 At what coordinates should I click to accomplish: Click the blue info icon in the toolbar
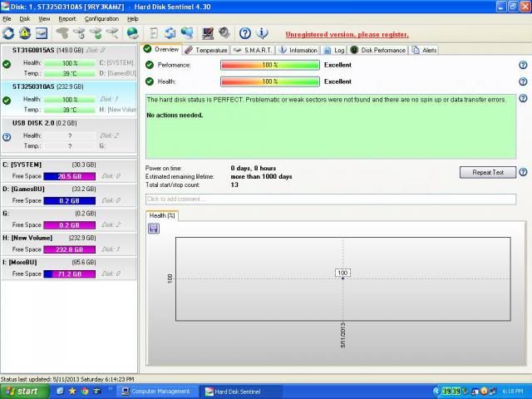(262, 33)
